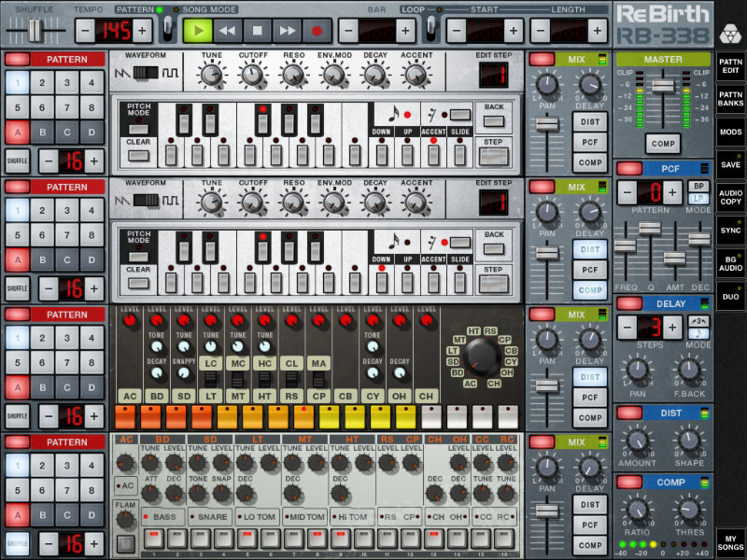This screenshot has height=560, width=747.
Task: Flip the Pattern/Song mode switch
Action: point(168,29)
